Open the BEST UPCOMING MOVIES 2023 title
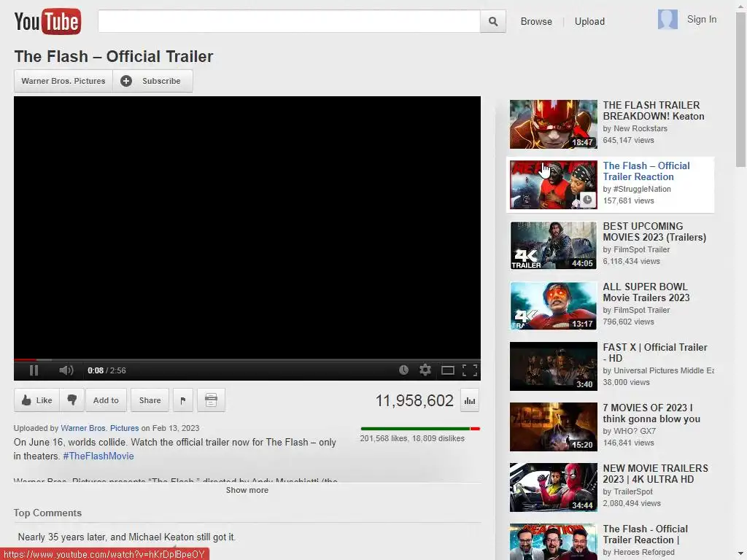This screenshot has width=747, height=560. pyautogui.click(x=654, y=231)
